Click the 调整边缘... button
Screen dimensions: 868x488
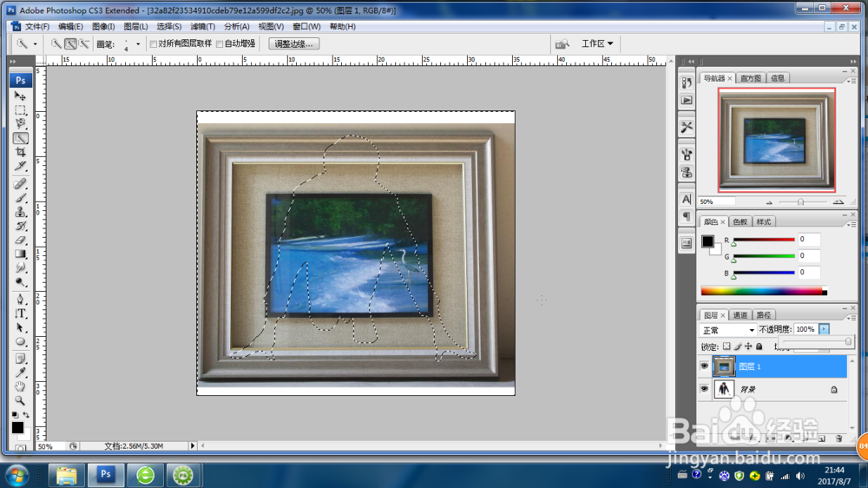(294, 43)
